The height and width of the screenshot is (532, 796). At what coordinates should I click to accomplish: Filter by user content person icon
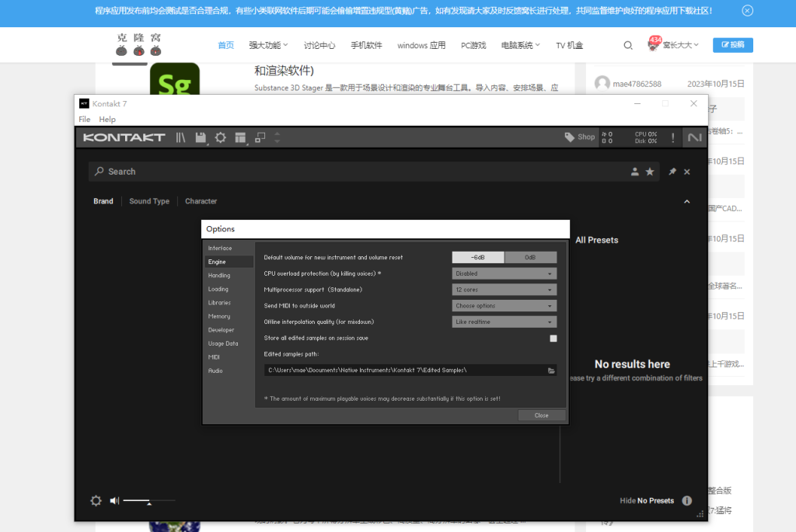click(634, 172)
